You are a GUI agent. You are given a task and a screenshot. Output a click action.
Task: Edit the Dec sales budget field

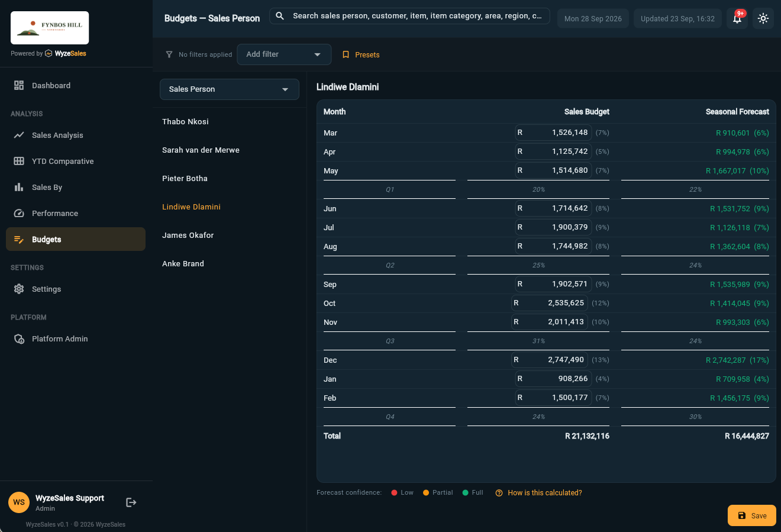click(x=550, y=360)
